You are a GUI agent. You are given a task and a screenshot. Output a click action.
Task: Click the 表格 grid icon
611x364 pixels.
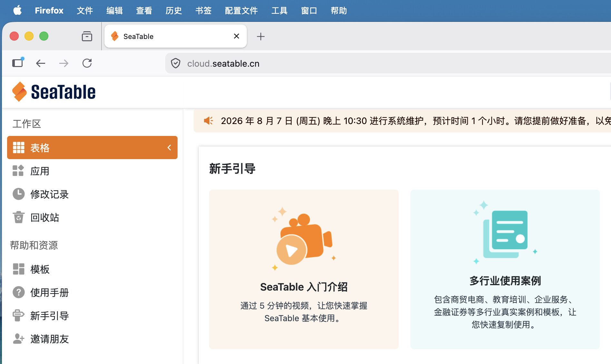click(x=19, y=148)
